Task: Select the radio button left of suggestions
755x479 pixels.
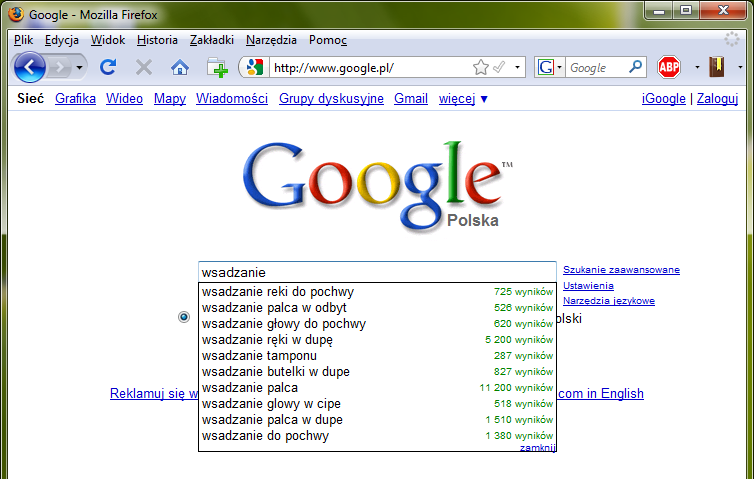Action: pyautogui.click(x=184, y=317)
